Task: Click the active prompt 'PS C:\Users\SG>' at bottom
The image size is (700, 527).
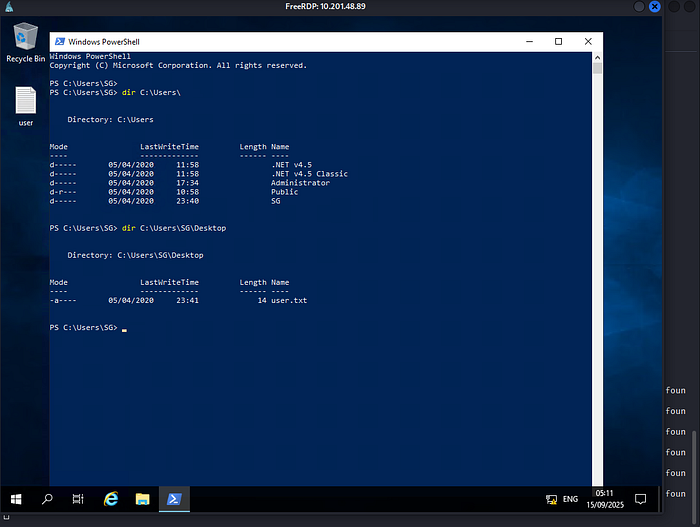Action: click(x=83, y=327)
